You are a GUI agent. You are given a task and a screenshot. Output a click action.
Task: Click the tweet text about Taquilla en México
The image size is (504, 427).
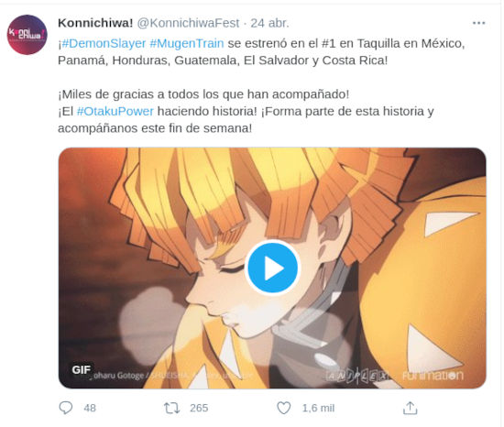click(x=261, y=51)
